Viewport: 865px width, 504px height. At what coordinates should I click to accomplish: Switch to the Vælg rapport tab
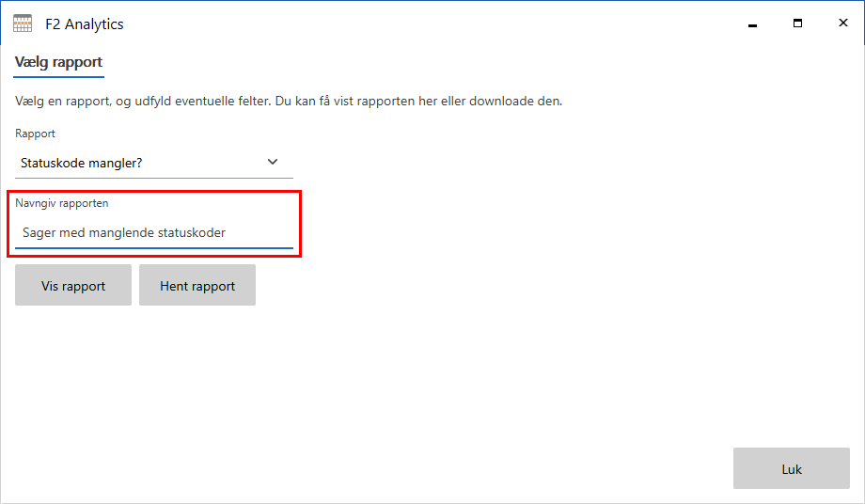58,62
